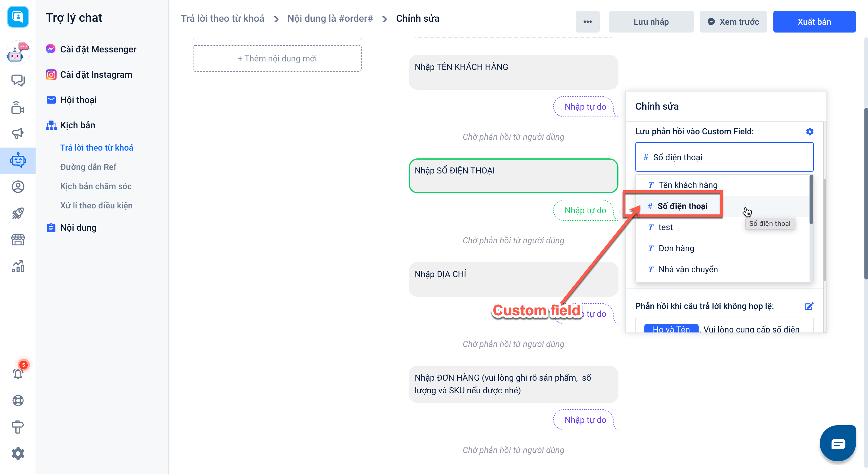Select the Nhập ĐỊA CHỈ message block
Image resolution: width=868 pixels, height=474 pixels.
(513, 279)
